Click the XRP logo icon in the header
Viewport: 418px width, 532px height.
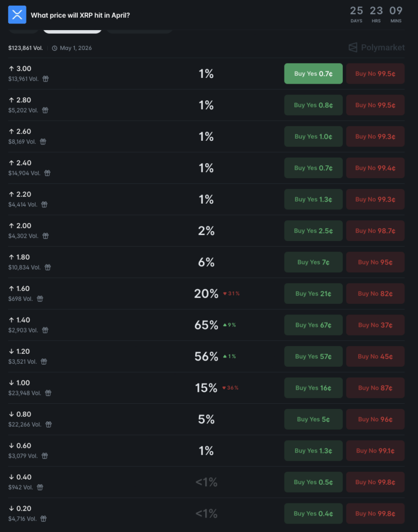[17, 15]
